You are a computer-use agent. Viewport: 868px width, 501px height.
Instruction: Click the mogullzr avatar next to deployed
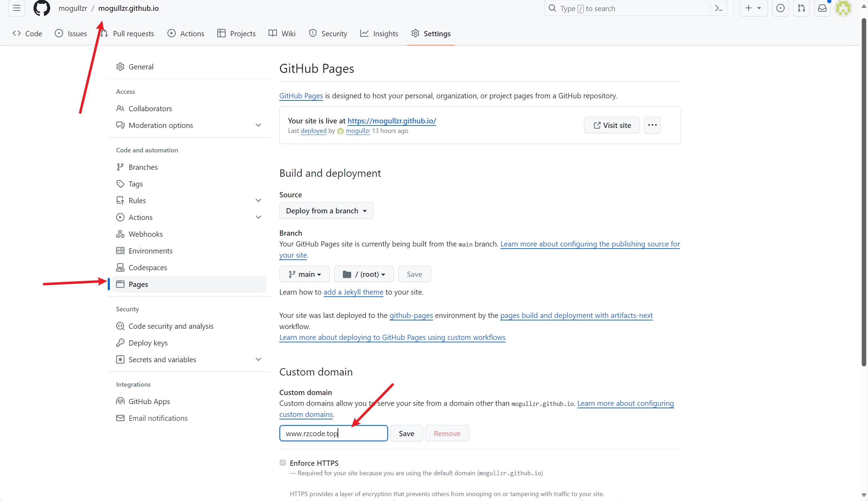click(x=340, y=131)
